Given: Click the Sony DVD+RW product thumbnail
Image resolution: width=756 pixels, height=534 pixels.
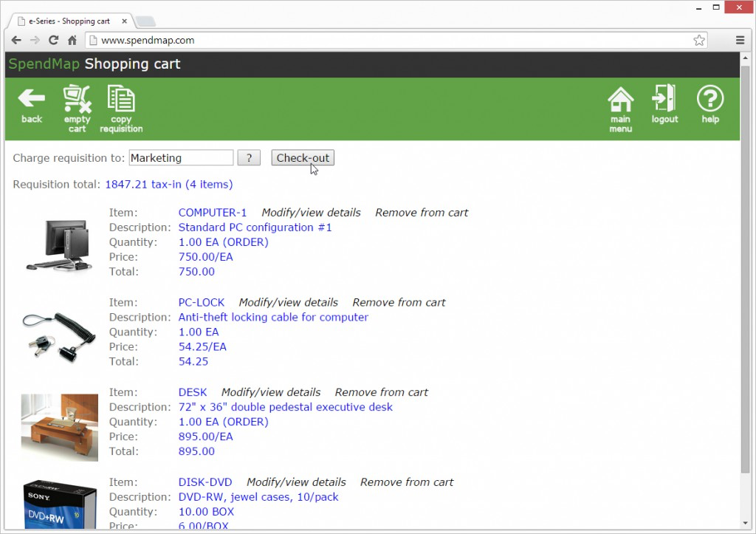Looking at the screenshot, I should pyautogui.click(x=60, y=504).
